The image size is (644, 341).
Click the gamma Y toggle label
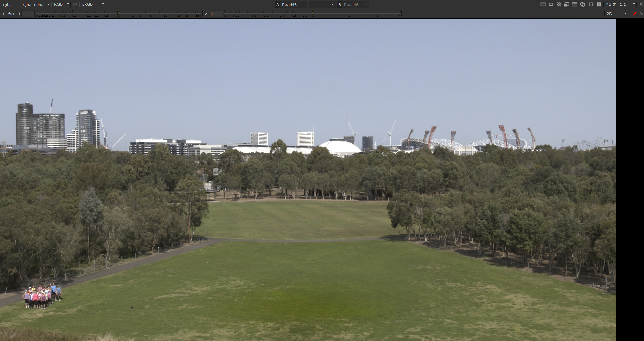[206, 14]
